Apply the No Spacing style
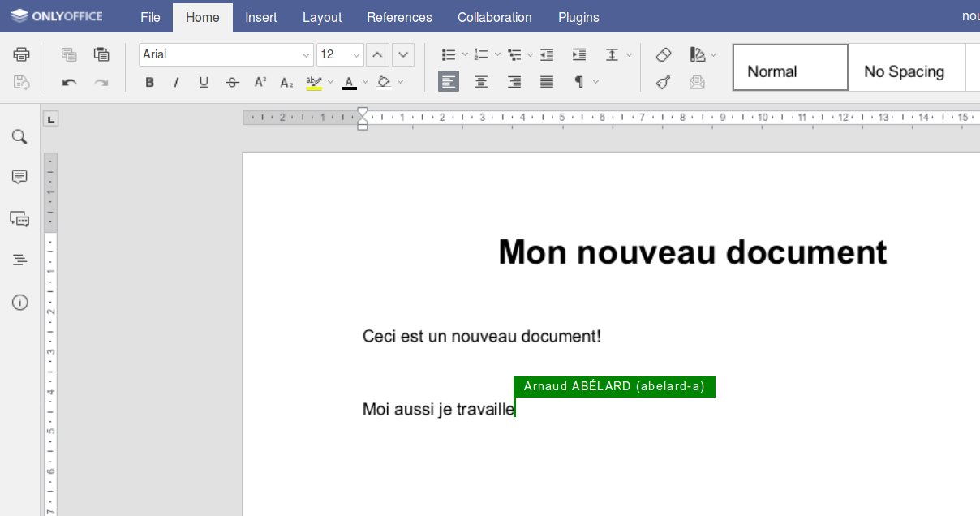This screenshot has width=980, height=516. [x=906, y=71]
